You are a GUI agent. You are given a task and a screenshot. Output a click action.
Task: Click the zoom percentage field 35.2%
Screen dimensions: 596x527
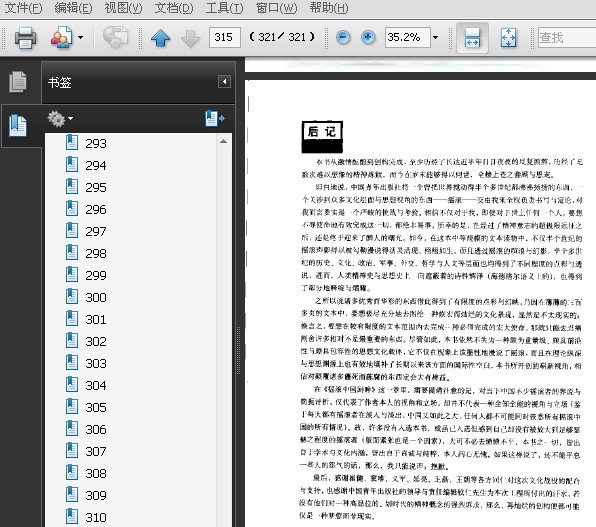(x=407, y=37)
